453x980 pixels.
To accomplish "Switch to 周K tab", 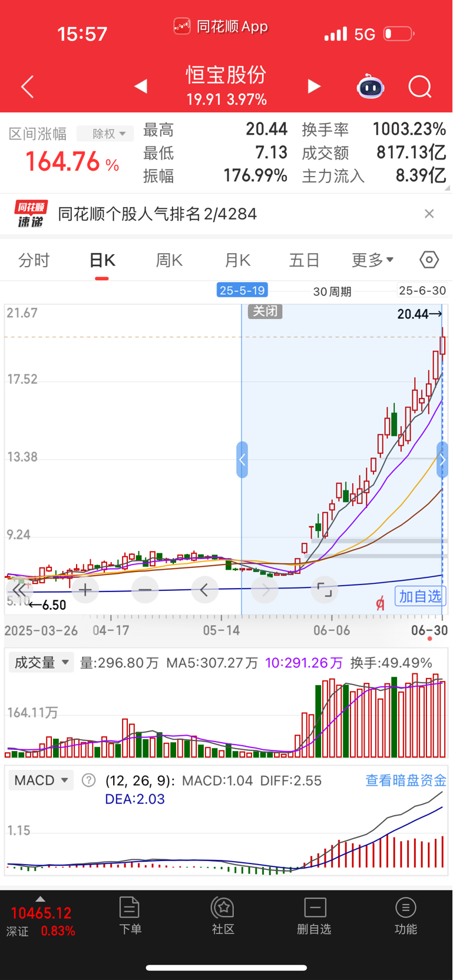I will 169,260.
